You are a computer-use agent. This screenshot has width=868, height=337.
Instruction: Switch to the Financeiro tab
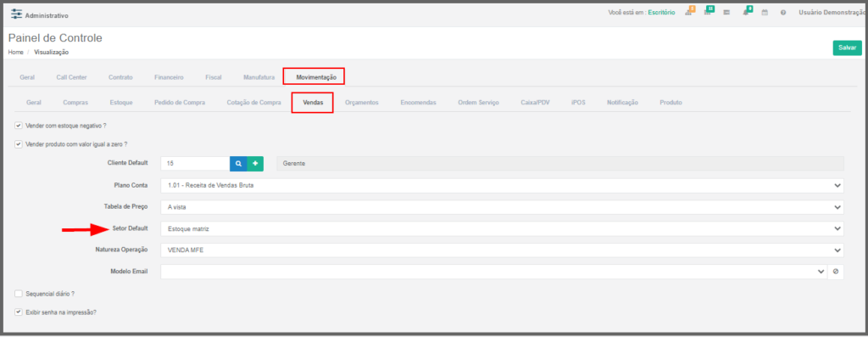point(169,77)
